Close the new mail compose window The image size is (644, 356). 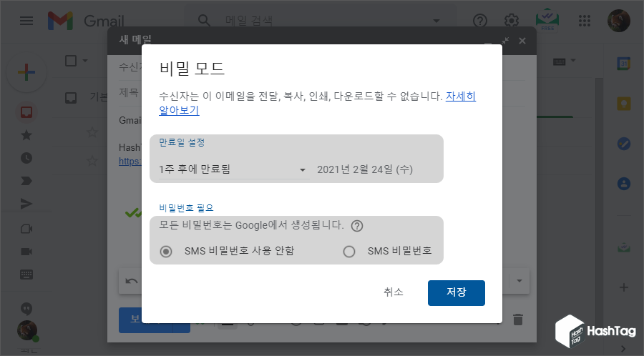coord(522,41)
